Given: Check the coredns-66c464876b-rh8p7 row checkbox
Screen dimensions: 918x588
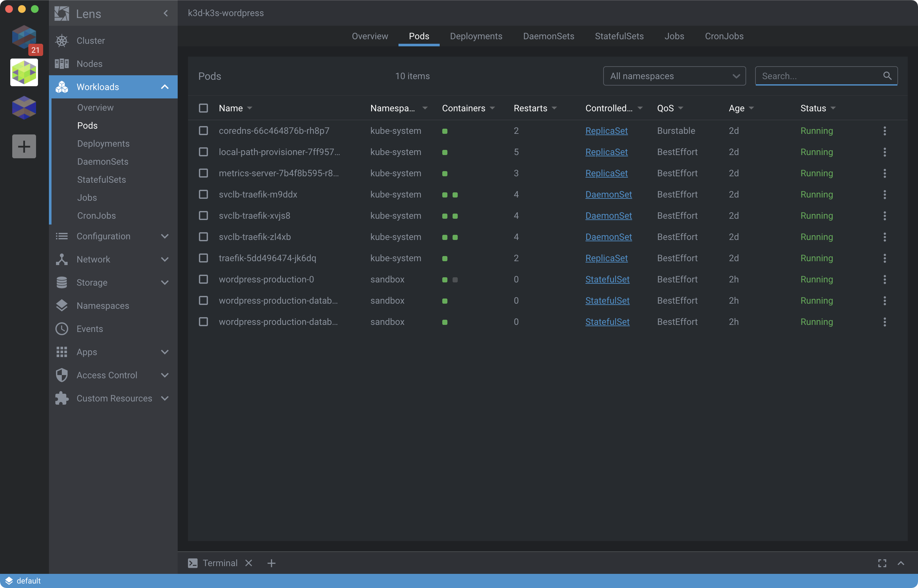Looking at the screenshot, I should pos(203,131).
